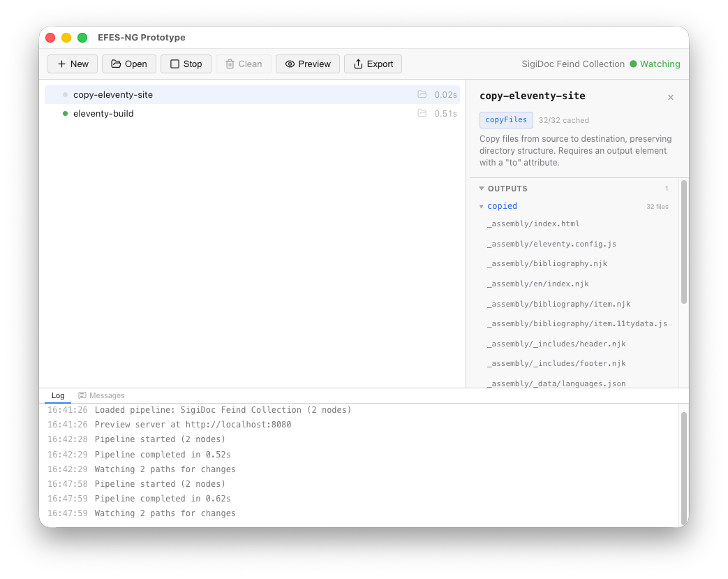Image resolution: width=728 pixels, height=579 pixels.
Task: Collapse the copied file list
Action: pos(482,206)
